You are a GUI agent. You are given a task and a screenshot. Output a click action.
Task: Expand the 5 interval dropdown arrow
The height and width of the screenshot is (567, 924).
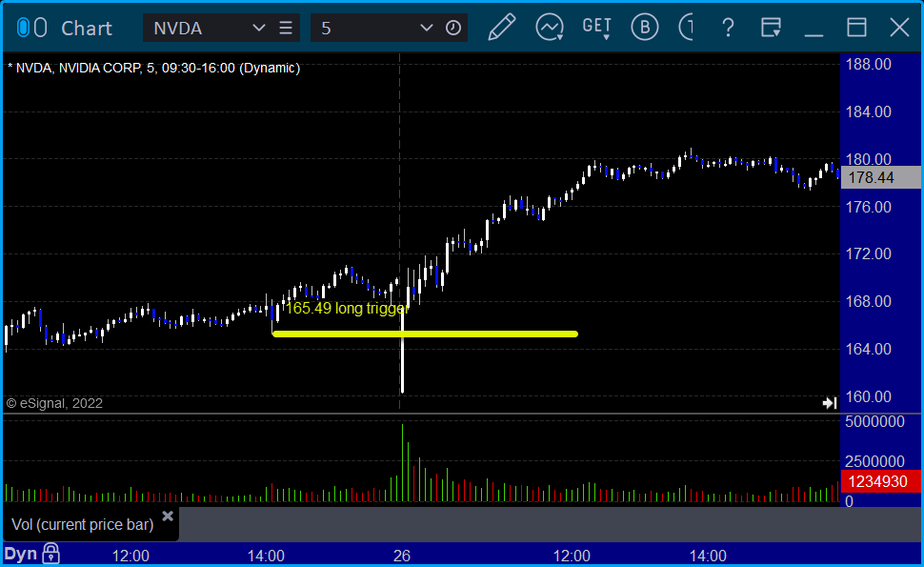coord(426,28)
